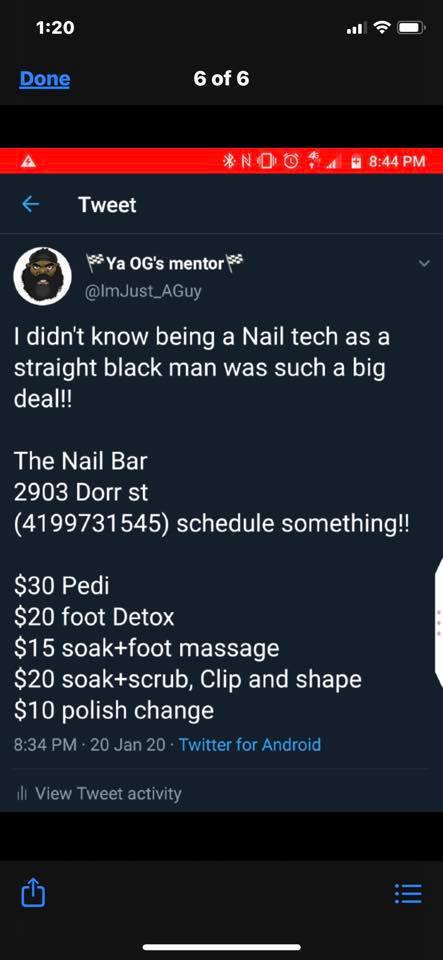443x960 pixels.
Task: Tap the alarm clock status icon
Action: (291, 162)
